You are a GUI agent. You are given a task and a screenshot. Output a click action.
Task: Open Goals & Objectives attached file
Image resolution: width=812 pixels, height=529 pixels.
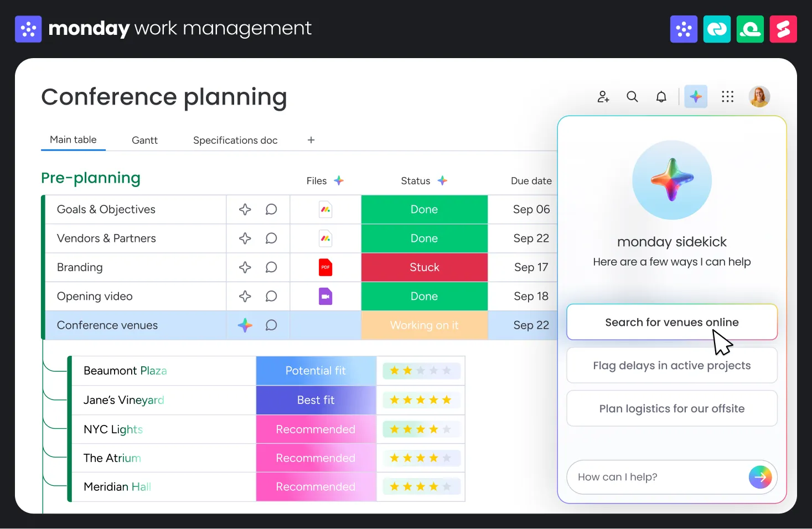[325, 209]
